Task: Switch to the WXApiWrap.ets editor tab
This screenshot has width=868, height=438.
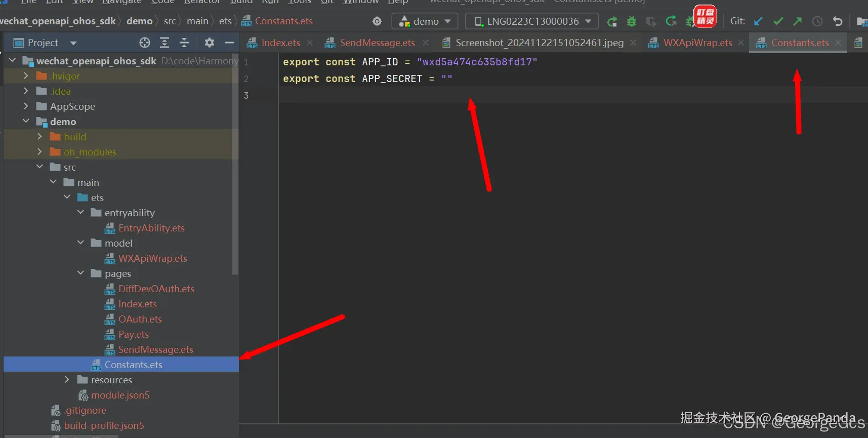Action: coord(697,43)
